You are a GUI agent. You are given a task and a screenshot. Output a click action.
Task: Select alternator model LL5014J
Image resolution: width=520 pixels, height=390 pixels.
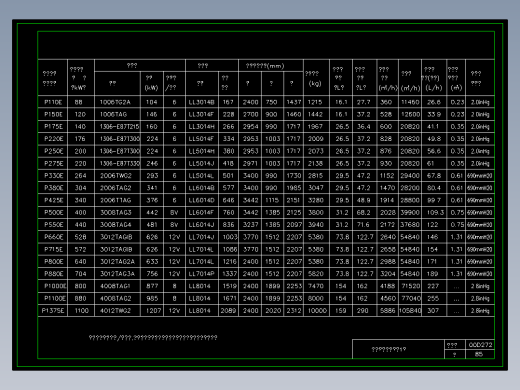(201, 164)
